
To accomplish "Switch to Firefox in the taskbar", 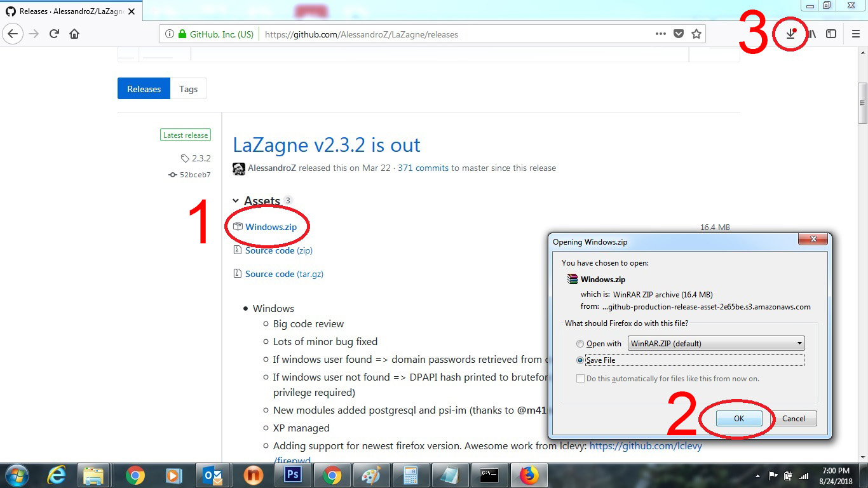I will pyautogui.click(x=529, y=475).
